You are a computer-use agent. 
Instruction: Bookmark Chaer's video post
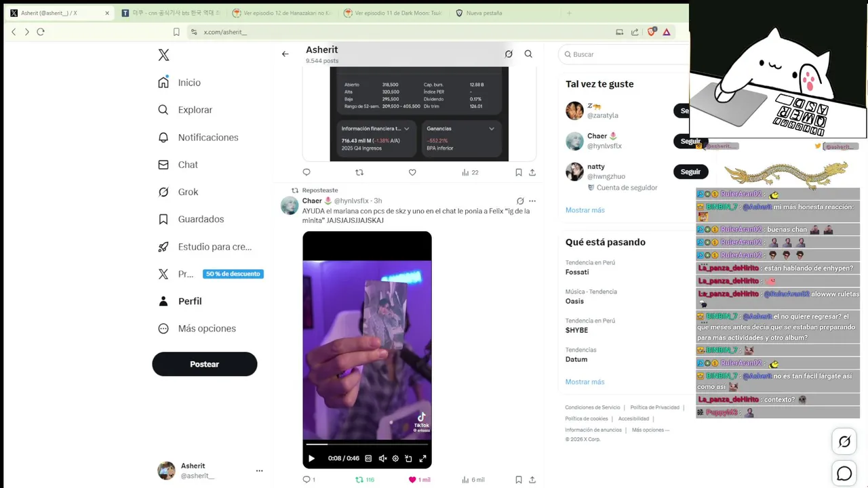tap(518, 479)
